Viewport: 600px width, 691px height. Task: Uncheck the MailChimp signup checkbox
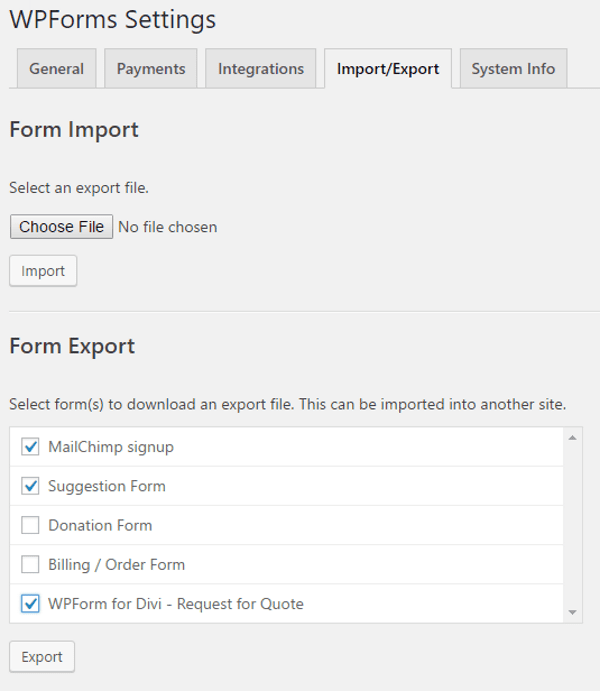(x=30, y=447)
